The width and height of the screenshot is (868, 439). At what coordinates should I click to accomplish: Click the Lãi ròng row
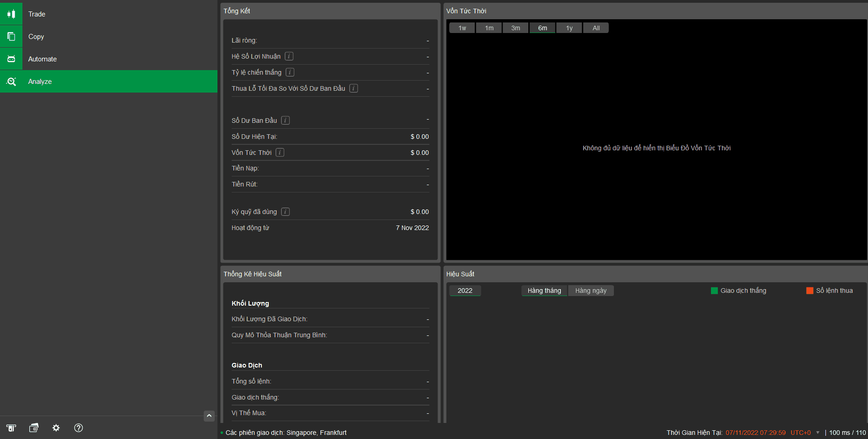coord(330,40)
